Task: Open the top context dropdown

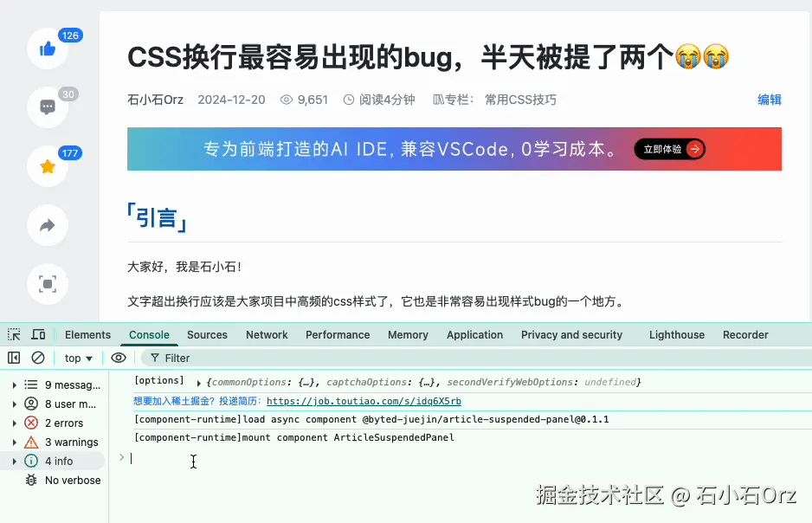Action: tap(79, 358)
